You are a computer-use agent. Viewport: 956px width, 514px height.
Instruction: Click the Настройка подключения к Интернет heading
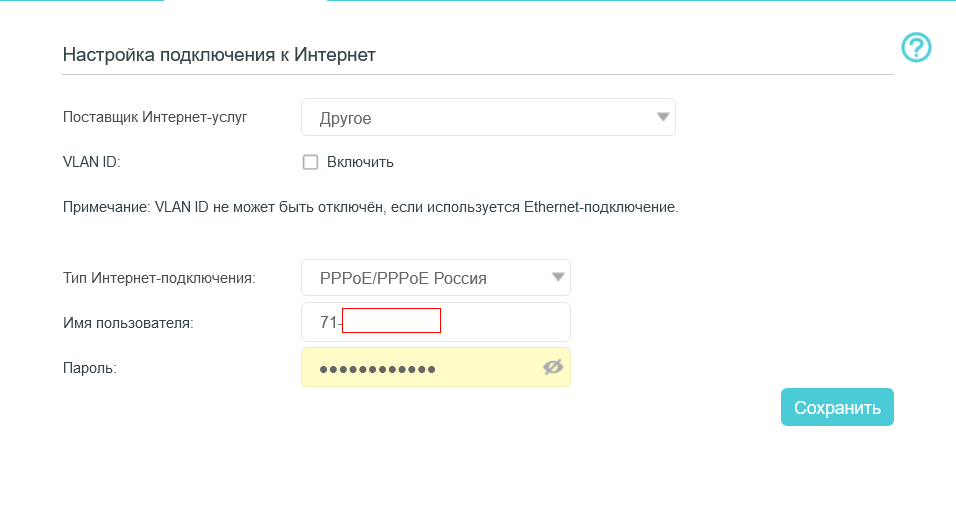point(219,55)
